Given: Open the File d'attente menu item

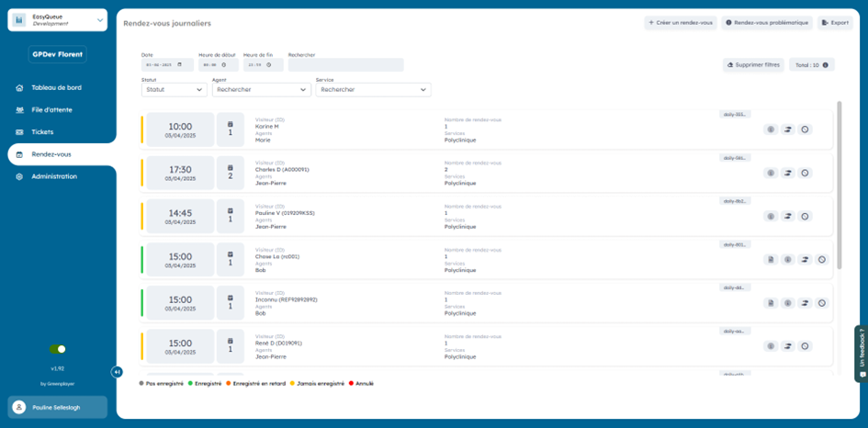Looking at the screenshot, I should coord(51,110).
